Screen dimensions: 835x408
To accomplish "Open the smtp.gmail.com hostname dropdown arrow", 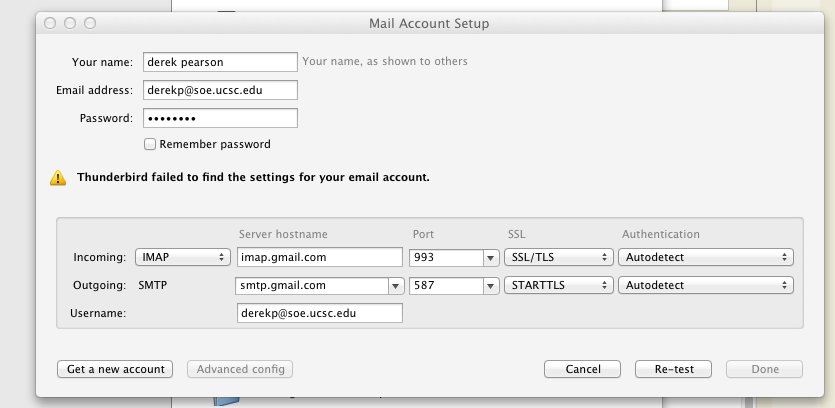I will click(395, 286).
